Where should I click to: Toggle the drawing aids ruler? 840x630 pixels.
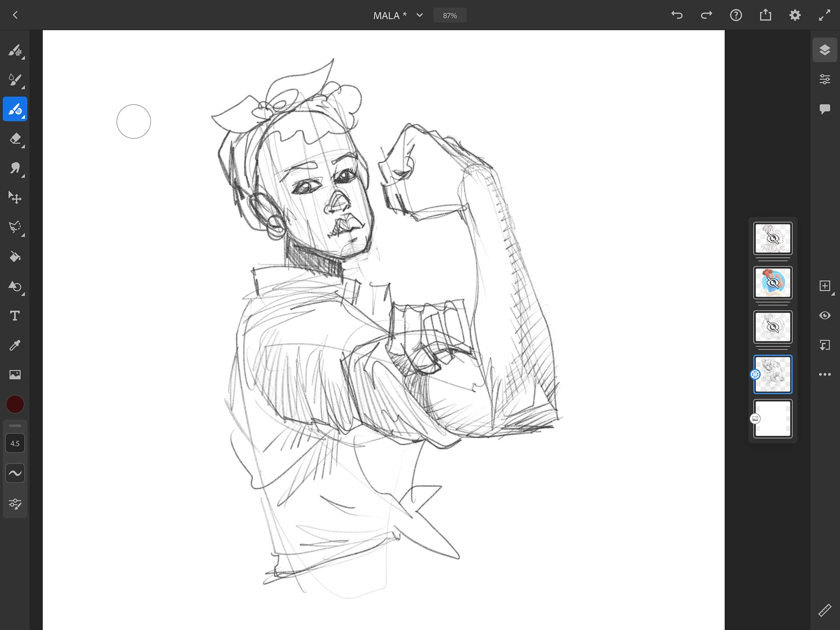825,610
